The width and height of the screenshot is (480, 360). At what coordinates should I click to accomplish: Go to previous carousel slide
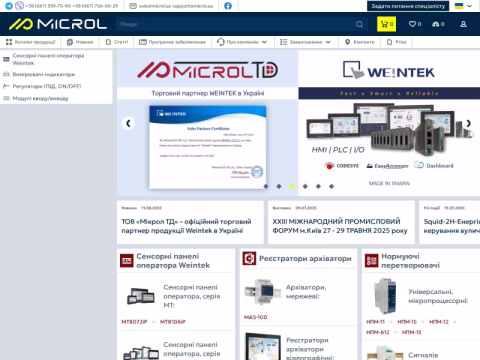tap(128, 123)
